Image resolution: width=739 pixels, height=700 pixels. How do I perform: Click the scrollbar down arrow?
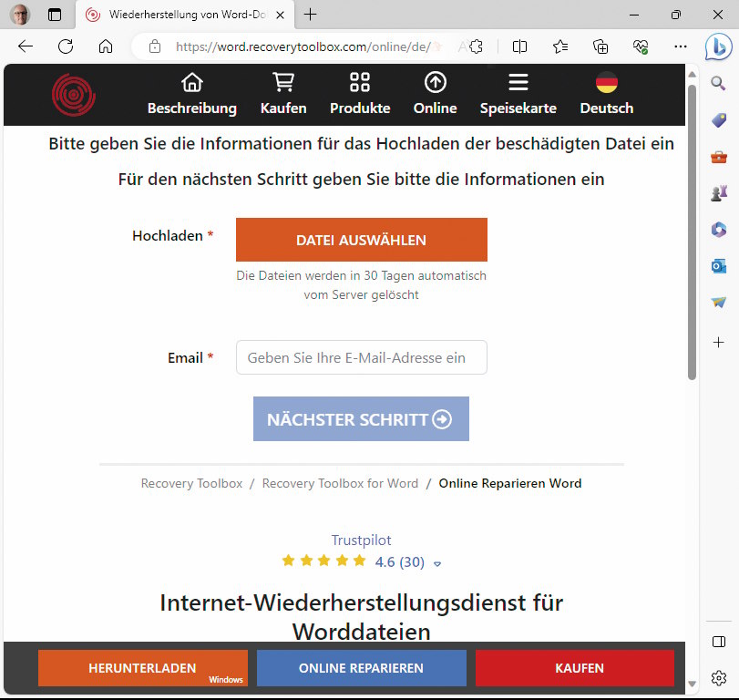pos(692,684)
